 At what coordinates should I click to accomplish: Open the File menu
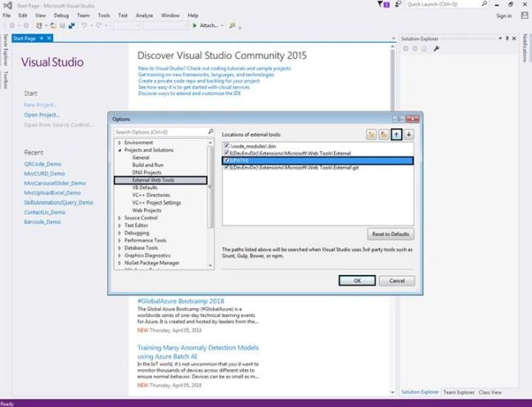(7, 16)
